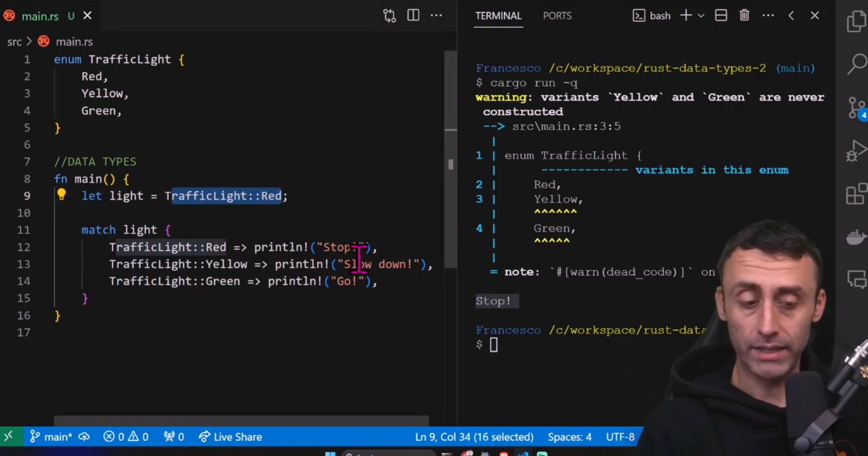Image resolution: width=868 pixels, height=456 pixels.
Task: Click Ln 9, Col 34 selection indicator
Action: pyautogui.click(x=474, y=437)
